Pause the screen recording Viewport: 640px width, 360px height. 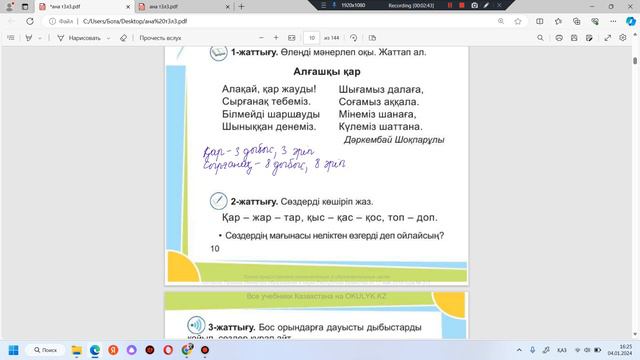(450, 5)
